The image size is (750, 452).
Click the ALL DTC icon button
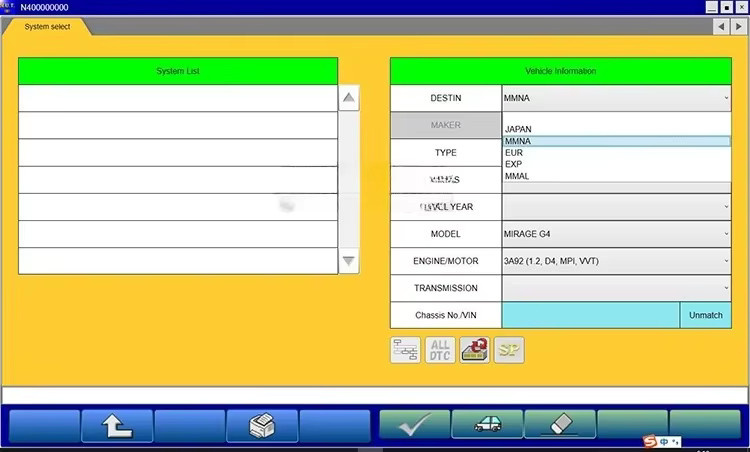coord(440,350)
